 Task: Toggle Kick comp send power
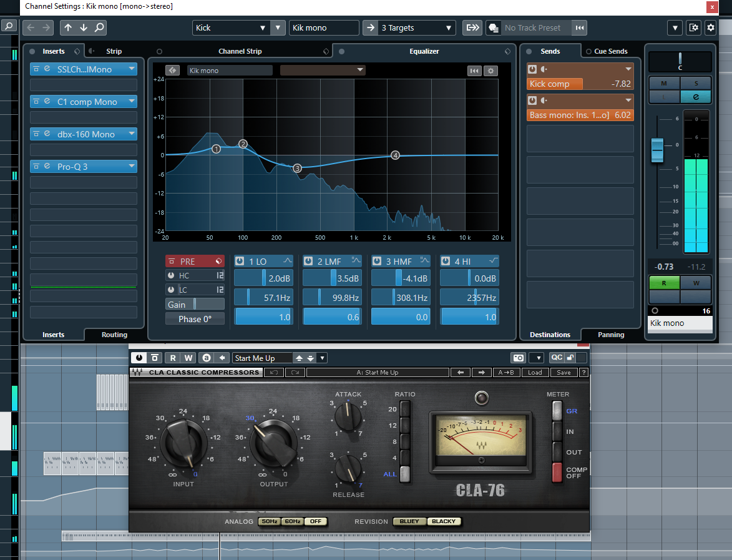tap(532, 69)
